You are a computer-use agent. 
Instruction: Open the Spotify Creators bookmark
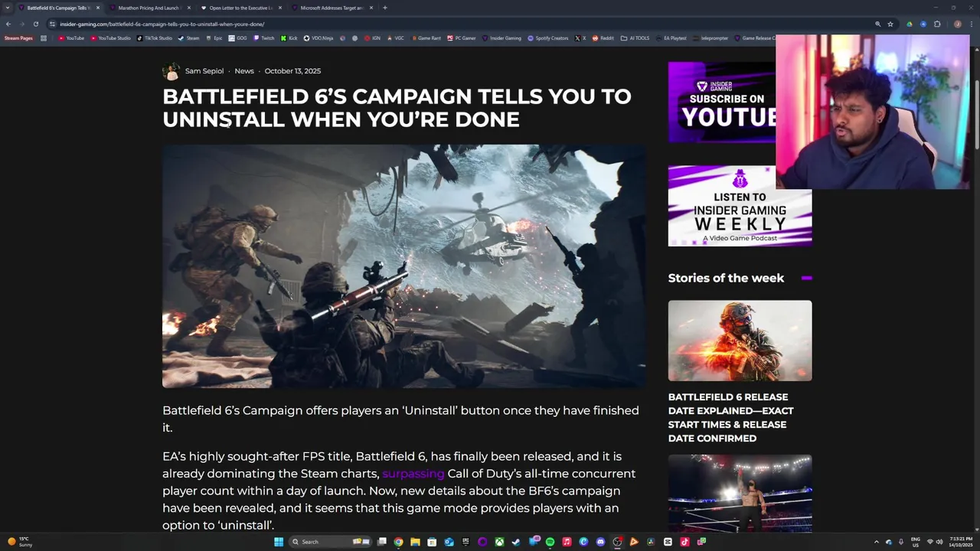pyautogui.click(x=548, y=37)
